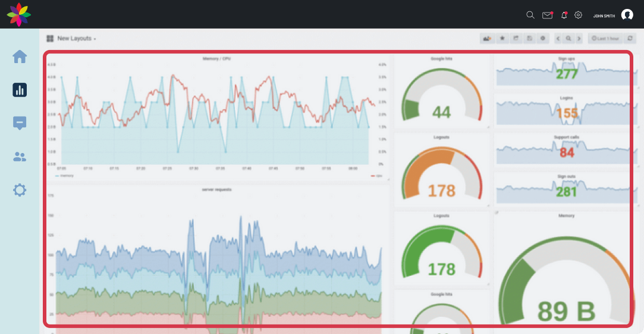Click the Memory / CPU line chart area
The image size is (644, 334).
point(217,114)
